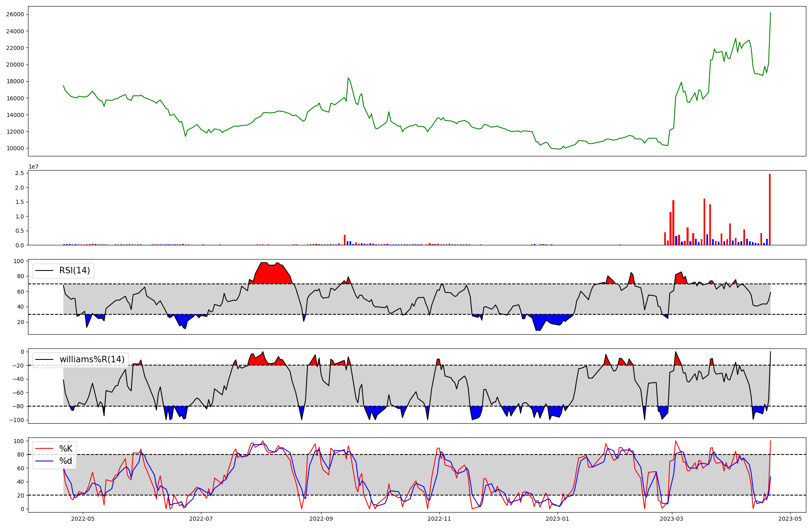Click the %d legend entry text
This screenshot has height=528, width=812.
point(66,461)
